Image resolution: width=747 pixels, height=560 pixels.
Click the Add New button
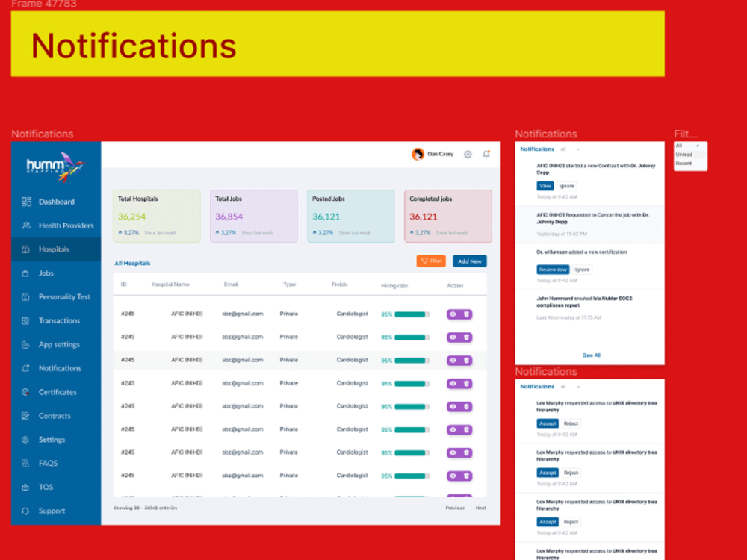click(x=470, y=261)
